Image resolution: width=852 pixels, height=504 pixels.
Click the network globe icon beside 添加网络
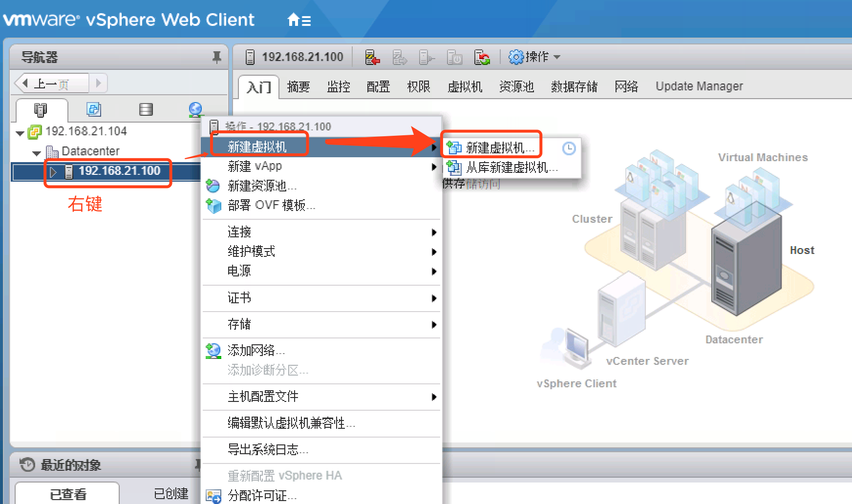213,351
